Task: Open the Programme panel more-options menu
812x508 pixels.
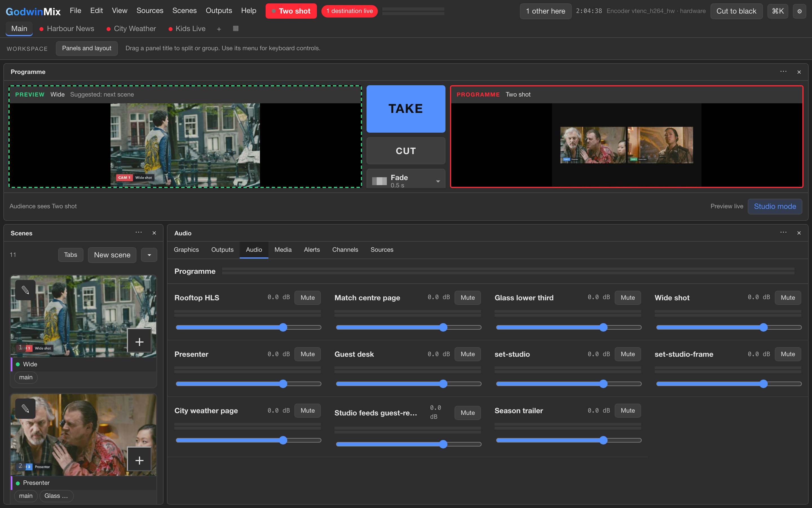Action: (x=783, y=72)
